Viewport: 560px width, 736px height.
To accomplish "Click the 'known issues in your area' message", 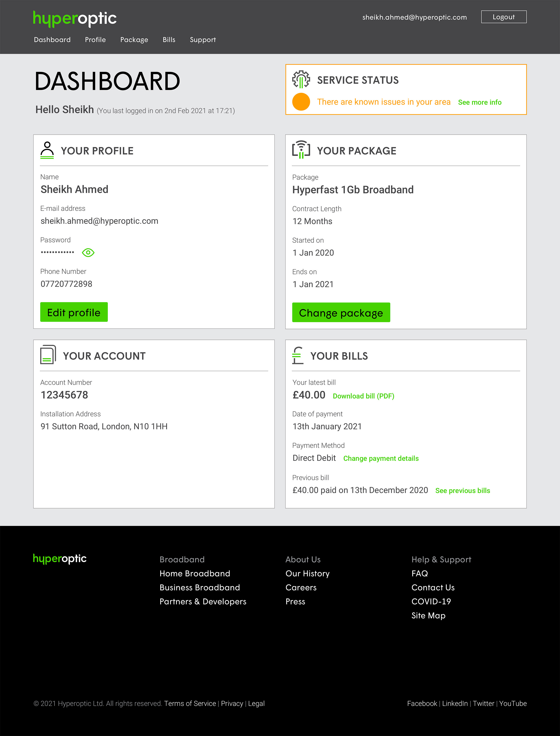I will pyautogui.click(x=384, y=102).
